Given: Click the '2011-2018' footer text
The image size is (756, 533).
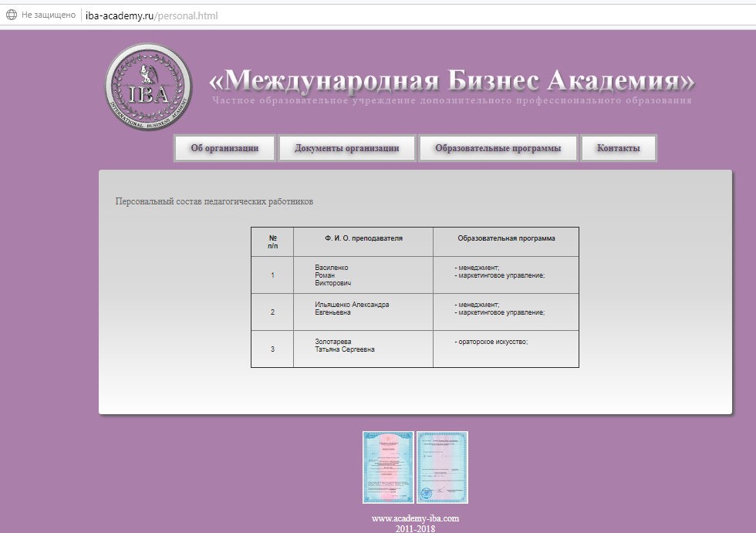Looking at the screenshot, I should 415,528.
